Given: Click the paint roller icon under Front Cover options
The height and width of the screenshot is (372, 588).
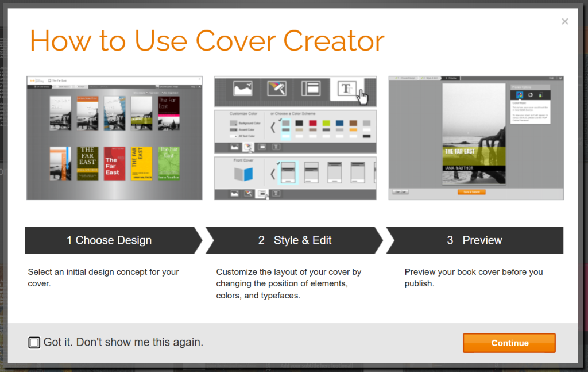Looking at the screenshot, I should pyautogui.click(x=247, y=193).
